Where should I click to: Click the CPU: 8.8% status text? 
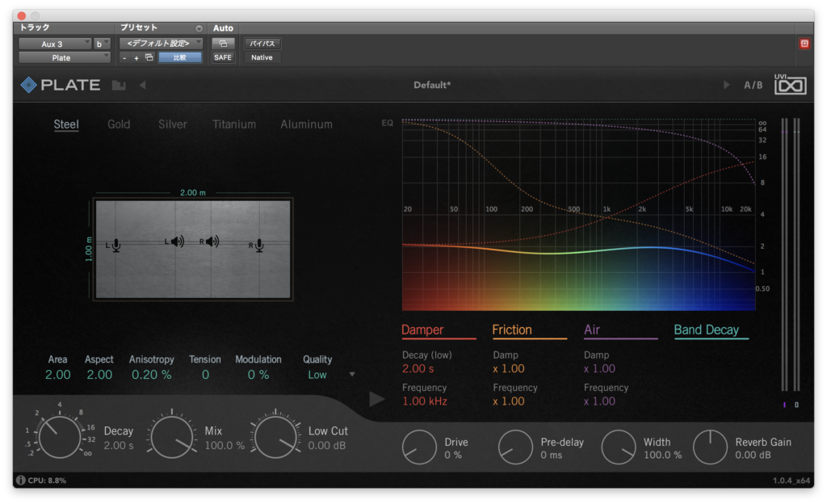(x=47, y=481)
